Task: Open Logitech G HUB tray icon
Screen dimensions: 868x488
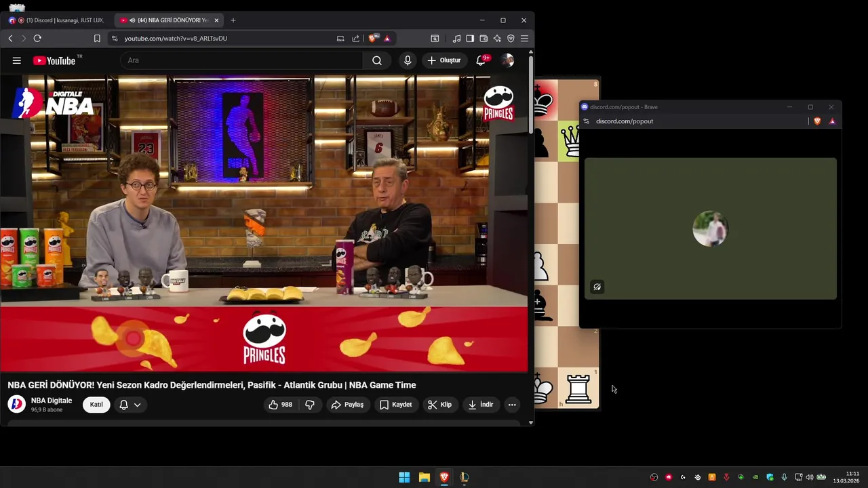Action: (x=683, y=477)
